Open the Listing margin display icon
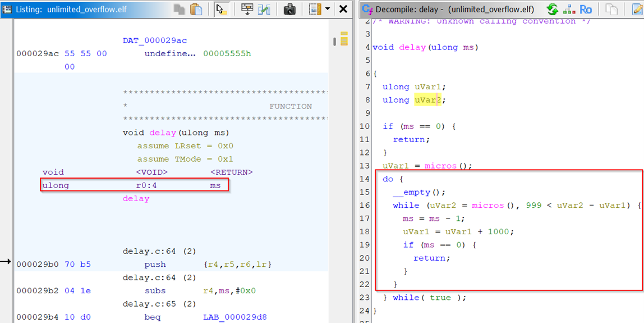Viewport: 644px width, 323px height. (315, 10)
